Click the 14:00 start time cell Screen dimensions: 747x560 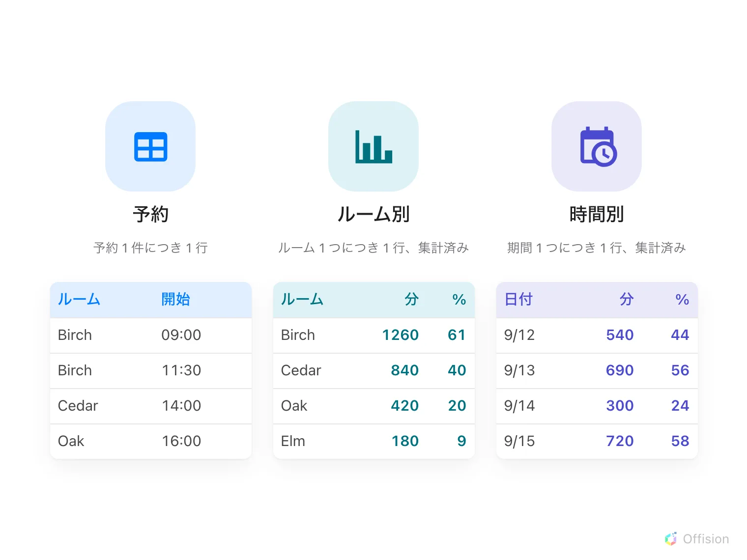coord(181,406)
